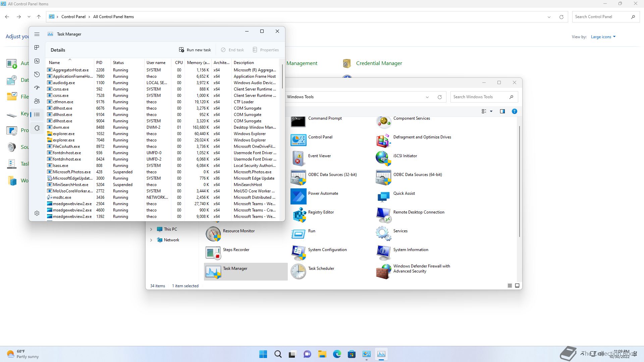Open Processes page in Task Manager sidebar

[37, 48]
